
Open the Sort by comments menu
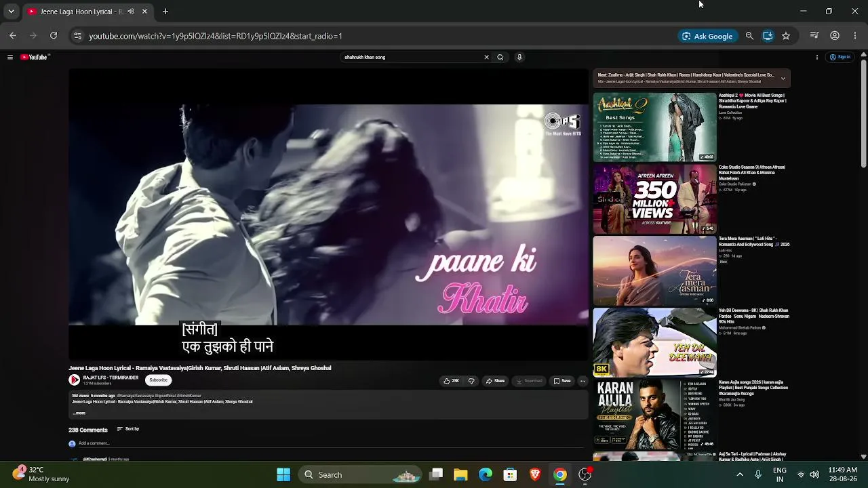click(x=128, y=429)
